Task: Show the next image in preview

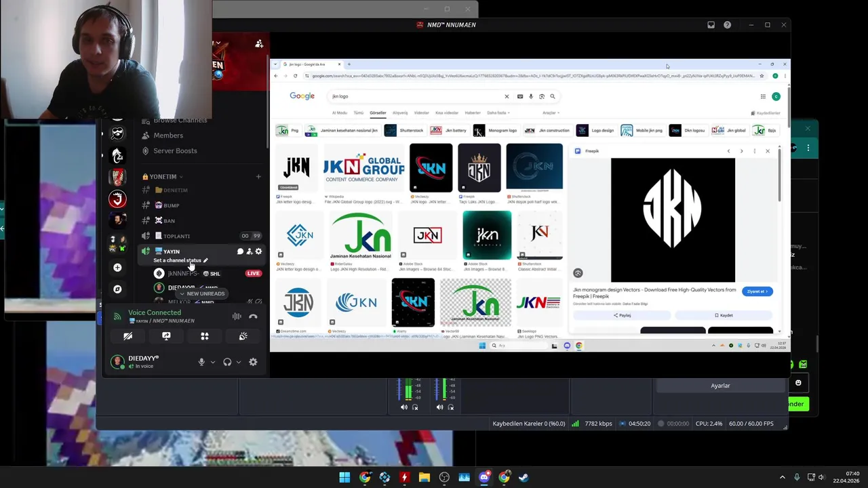Action: coord(741,151)
